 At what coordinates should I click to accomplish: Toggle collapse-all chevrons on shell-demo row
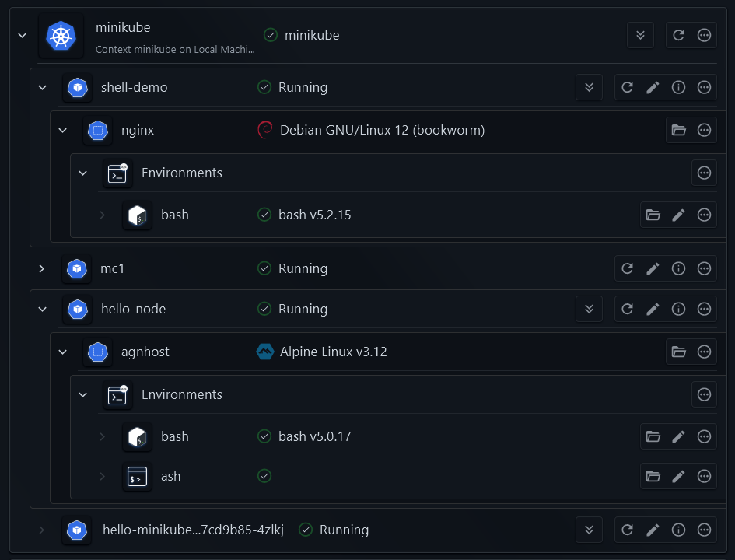(589, 87)
